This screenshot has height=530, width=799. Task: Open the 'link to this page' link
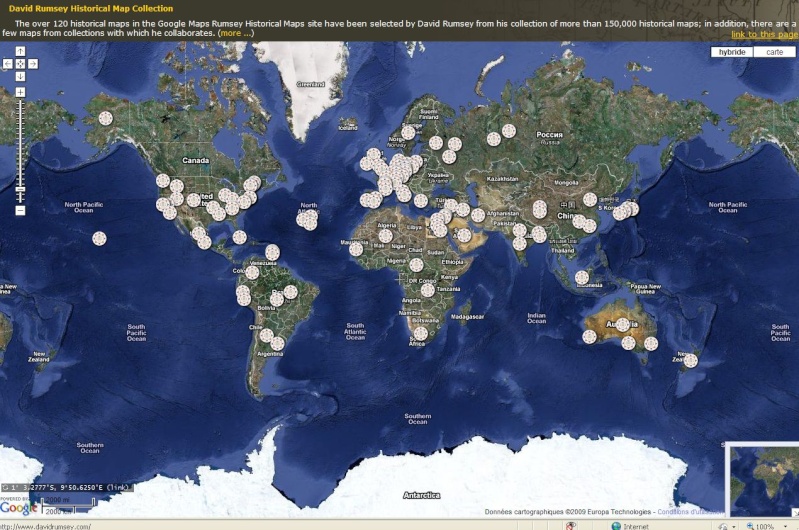(x=765, y=34)
